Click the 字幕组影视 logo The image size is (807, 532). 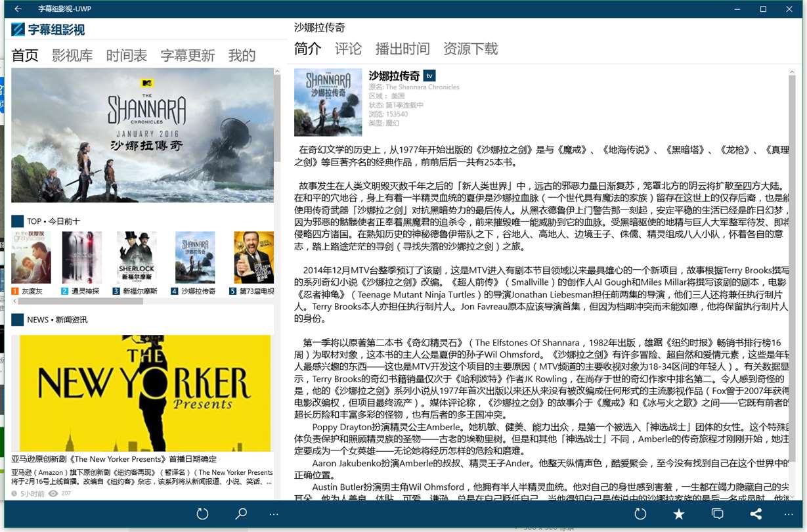click(48, 30)
